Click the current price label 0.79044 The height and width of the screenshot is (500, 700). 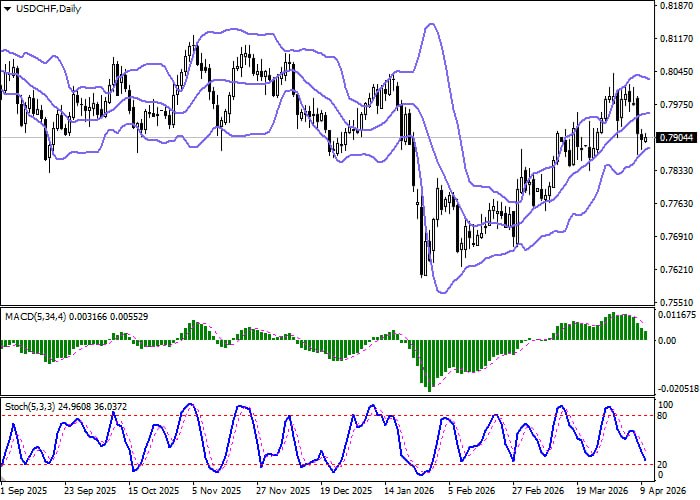675,137
